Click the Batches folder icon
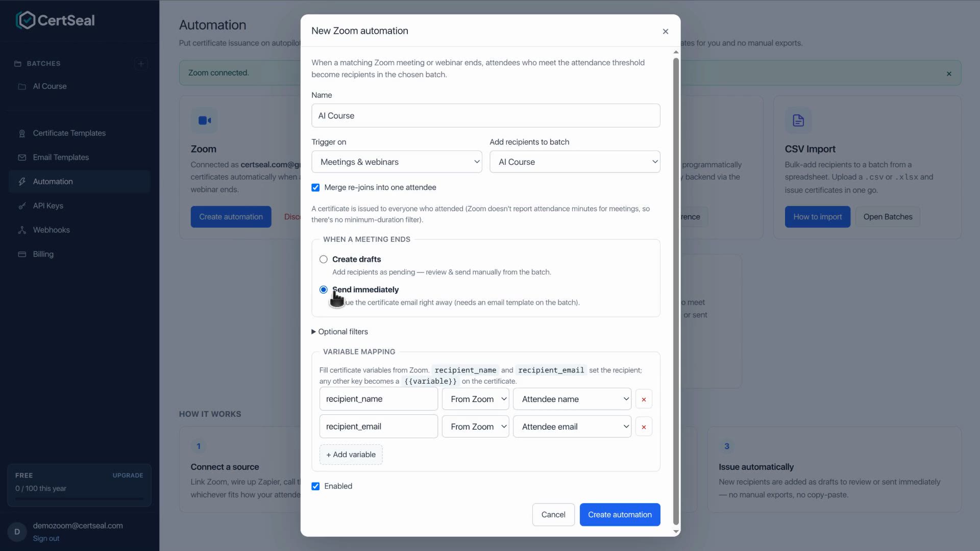The height and width of the screenshot is (551, 980). [x=18, y=64]
